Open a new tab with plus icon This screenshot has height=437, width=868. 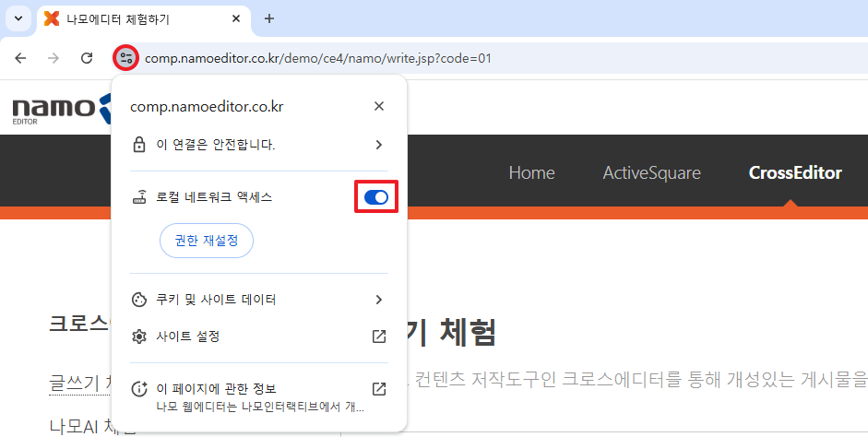tap(269, 18)
